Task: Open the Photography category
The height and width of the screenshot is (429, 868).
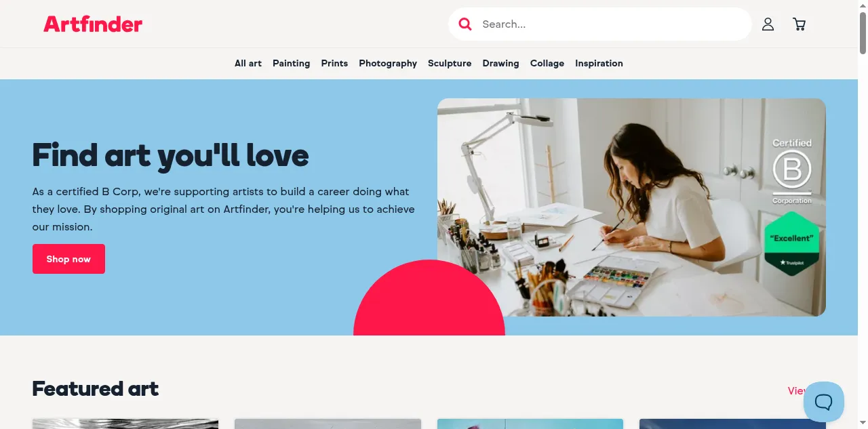Action: [388, 63]
